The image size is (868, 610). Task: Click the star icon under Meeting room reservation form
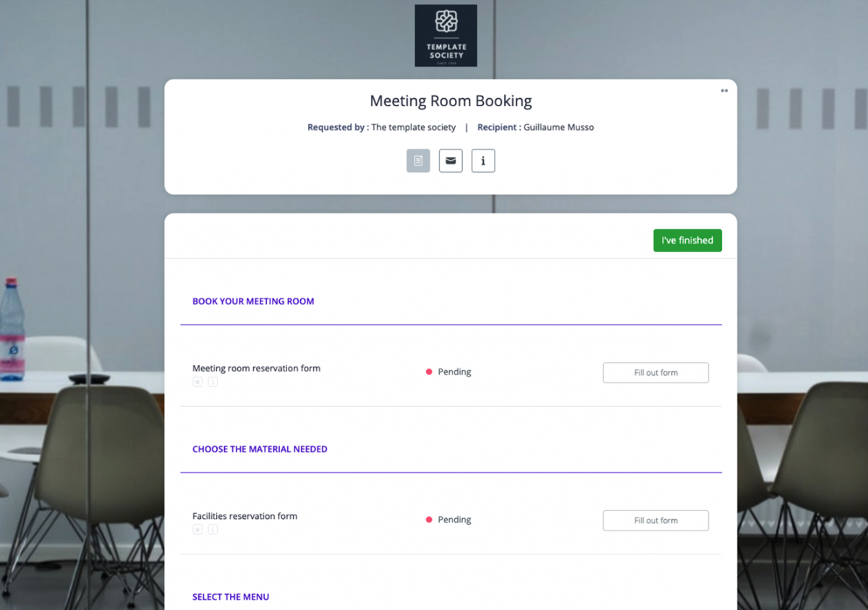tap(197, 382)
